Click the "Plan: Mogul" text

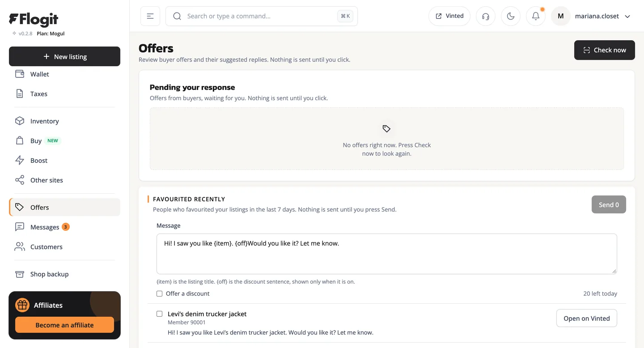pyautogui.click(x=51, y=34)
